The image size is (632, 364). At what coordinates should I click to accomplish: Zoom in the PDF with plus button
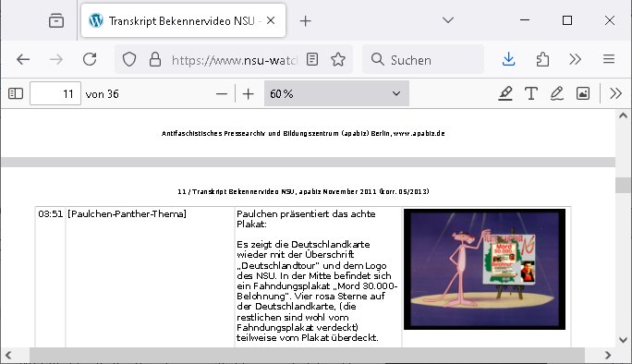coord(249,94)
